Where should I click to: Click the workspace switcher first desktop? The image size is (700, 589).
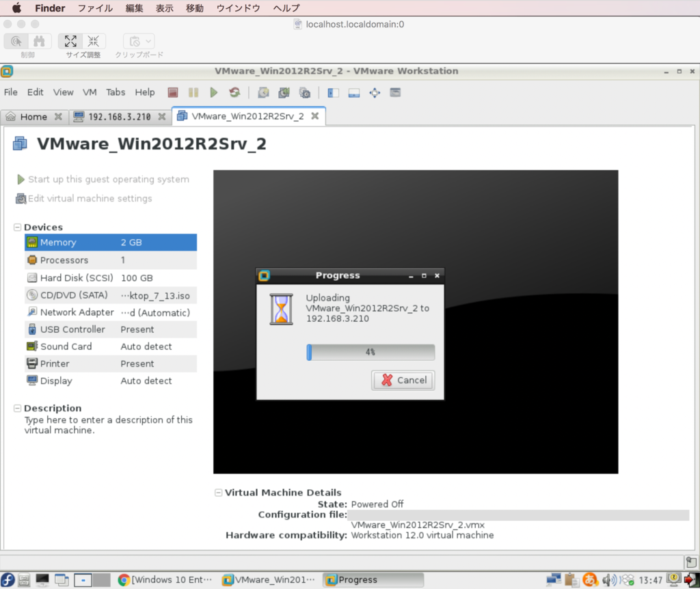[x=83, y=580]
